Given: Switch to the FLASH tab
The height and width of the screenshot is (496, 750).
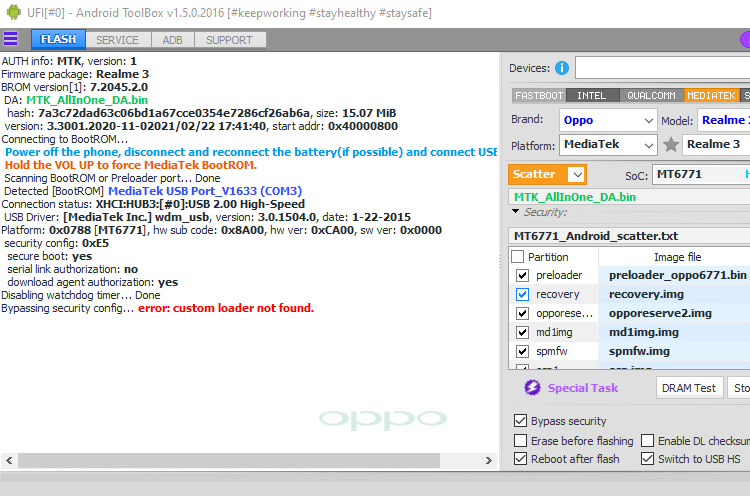Looking at the screenshot, I should tap(58, 39).
